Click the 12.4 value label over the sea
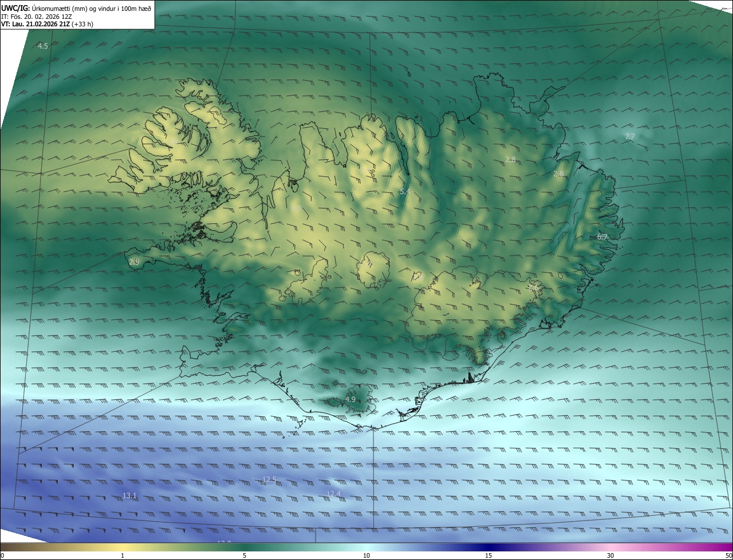This screenshot has width=733, height=560. [x=333, y=494]
